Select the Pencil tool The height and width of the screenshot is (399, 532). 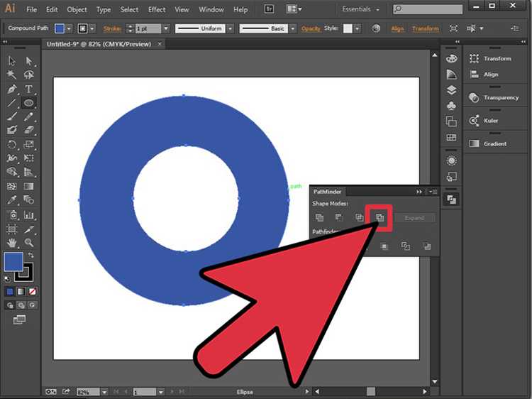(29, 116)
